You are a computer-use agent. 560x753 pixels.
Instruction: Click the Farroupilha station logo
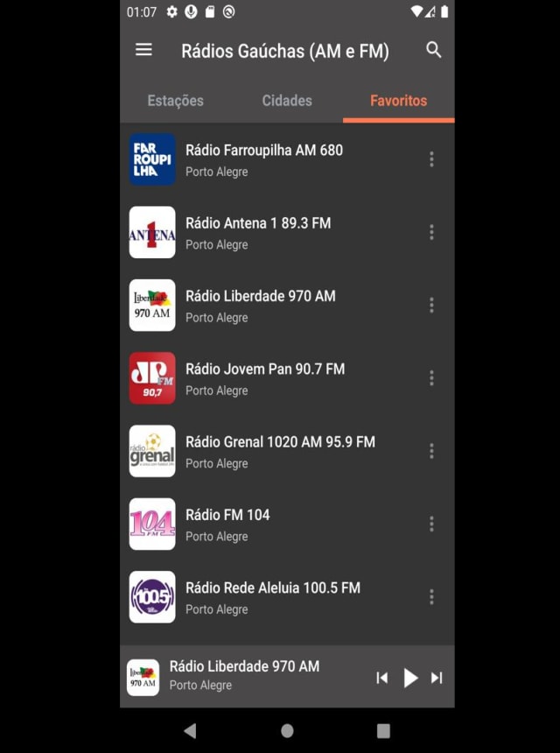152,159
